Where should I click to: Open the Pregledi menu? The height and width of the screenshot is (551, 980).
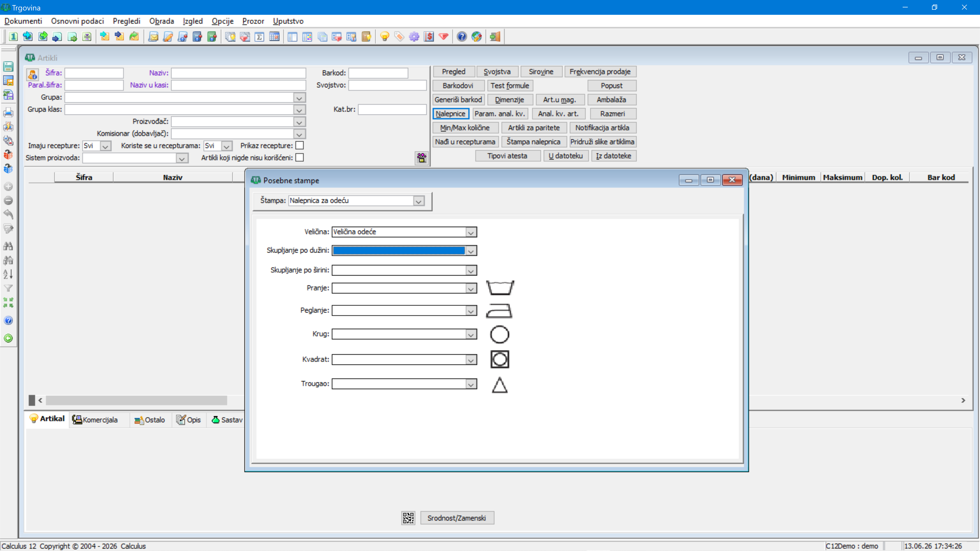(x=126, y=21)
